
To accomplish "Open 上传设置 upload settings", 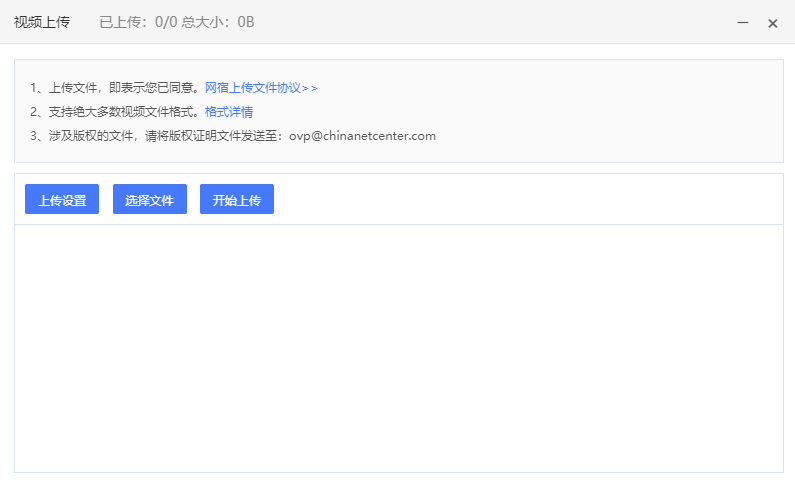I will pos(62,200).
